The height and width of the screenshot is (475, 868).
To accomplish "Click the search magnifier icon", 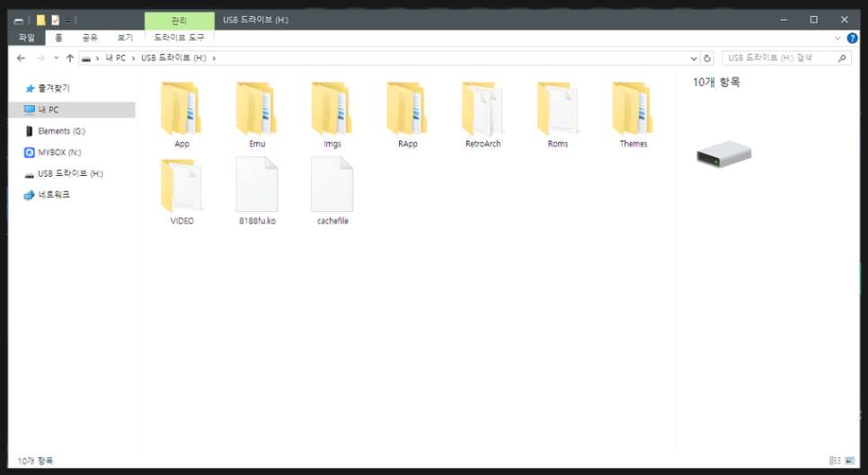I will click(x=842, y=58).
